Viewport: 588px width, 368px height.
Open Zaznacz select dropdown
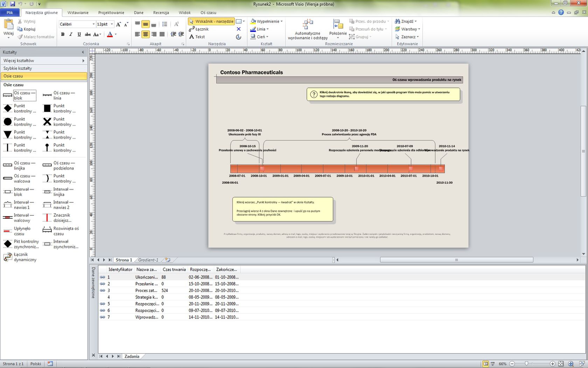[x=406, y=37]
